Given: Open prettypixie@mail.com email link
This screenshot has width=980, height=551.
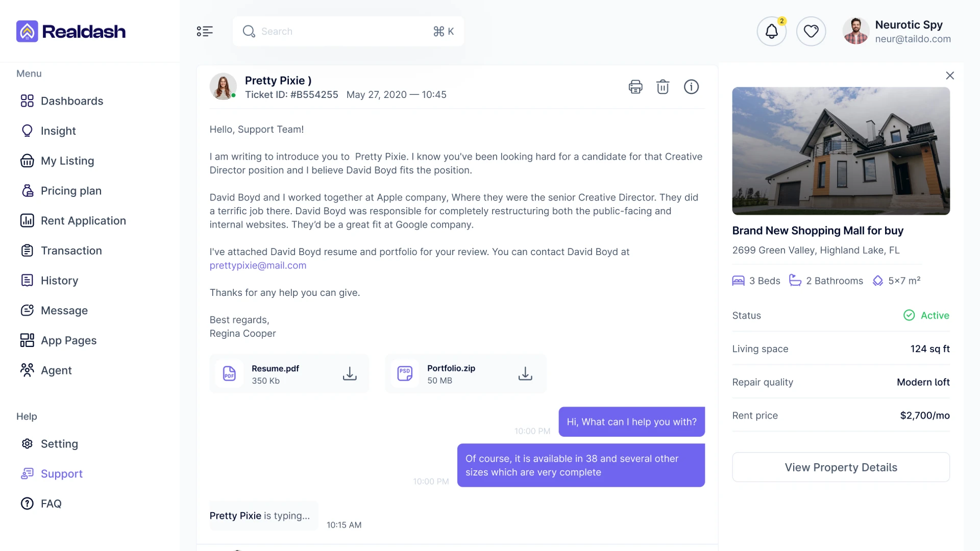Looking at the screenshot, I should pos(258,265).
